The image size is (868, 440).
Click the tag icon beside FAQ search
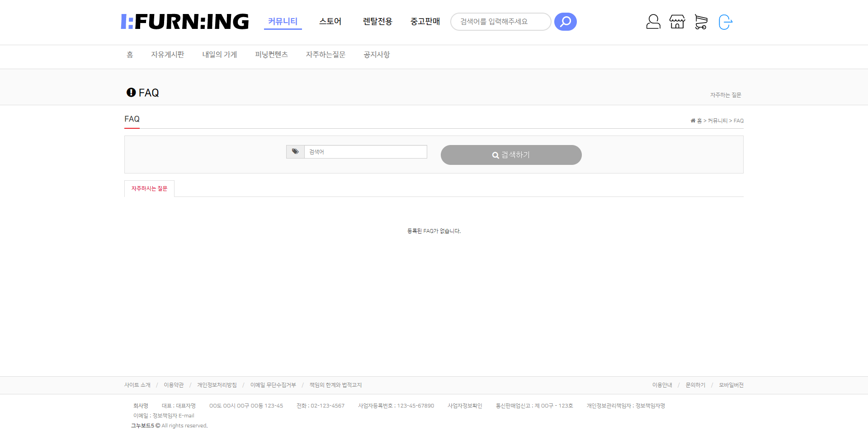coord(295,152)
